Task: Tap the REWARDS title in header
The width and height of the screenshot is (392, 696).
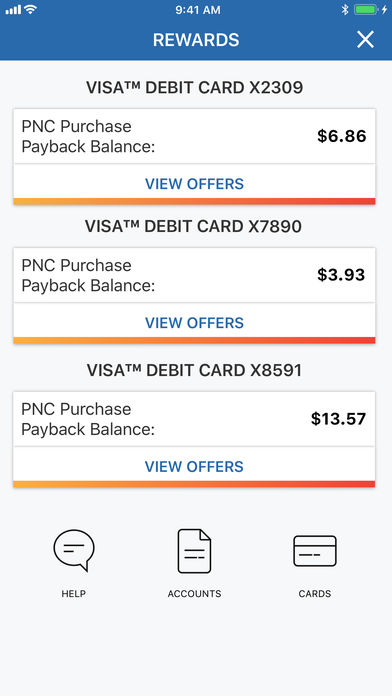Action: pos(196,40)
